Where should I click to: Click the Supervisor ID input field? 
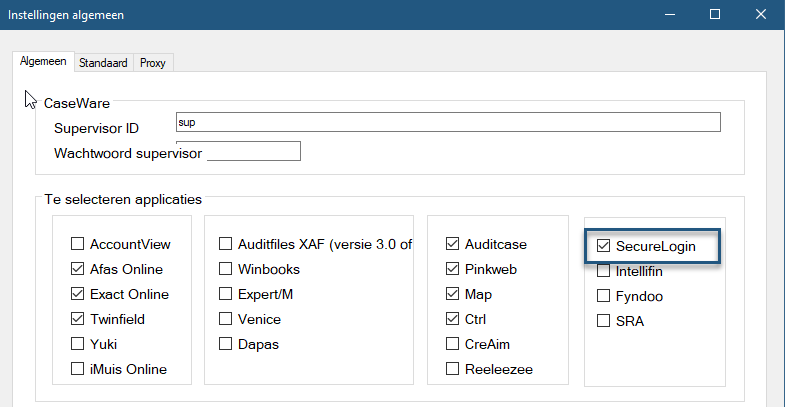pyautogui.click(x=448, y=122)
